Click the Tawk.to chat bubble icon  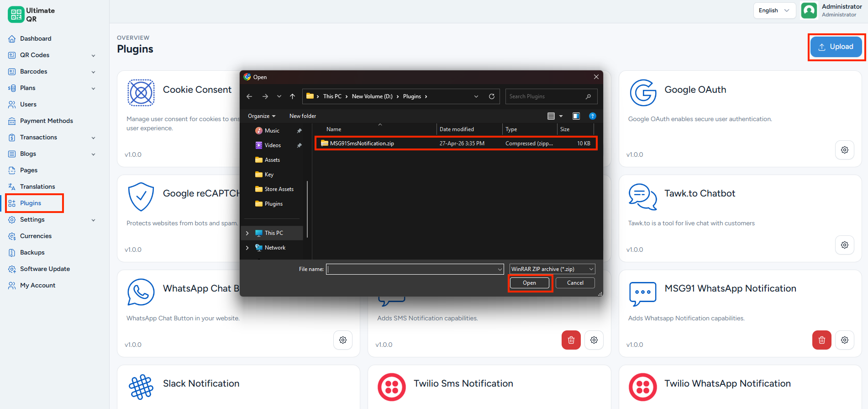pos(643,197)
